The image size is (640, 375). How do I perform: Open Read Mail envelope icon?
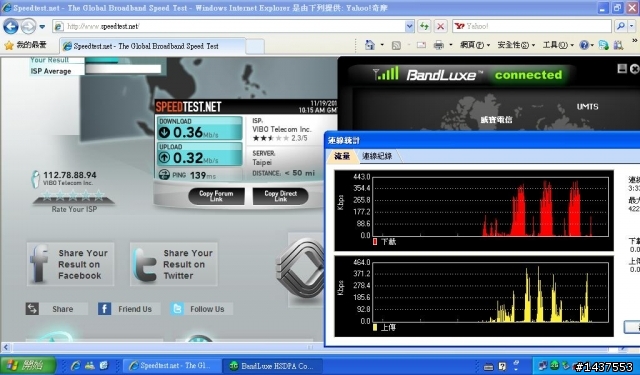[x=421, y=45]
